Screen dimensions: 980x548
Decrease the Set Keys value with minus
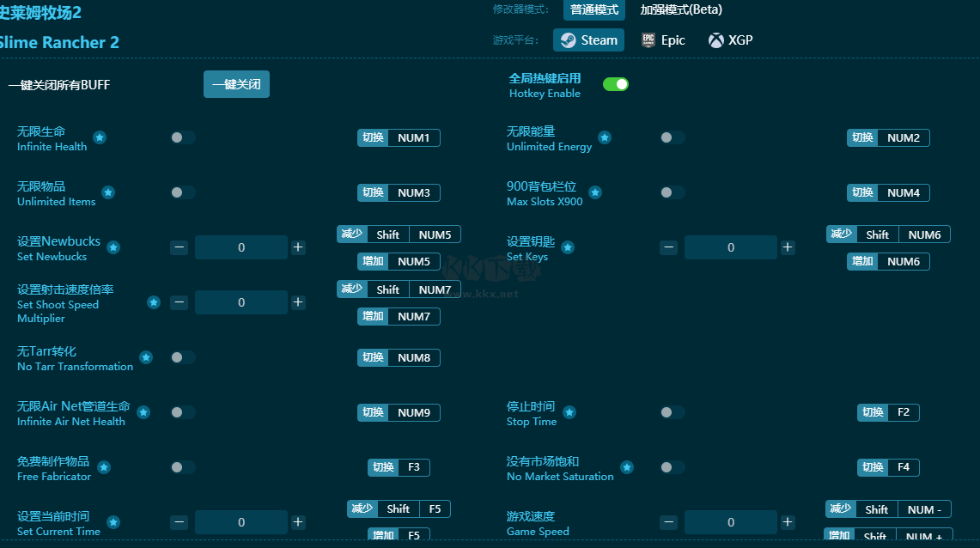pyautogui.click(x=669, y=247)
